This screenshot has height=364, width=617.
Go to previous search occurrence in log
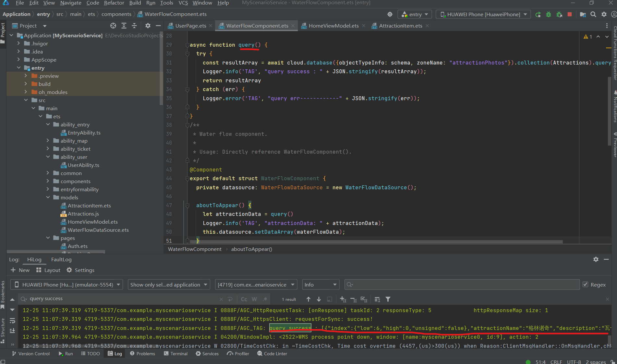click(x=308, y=299)
